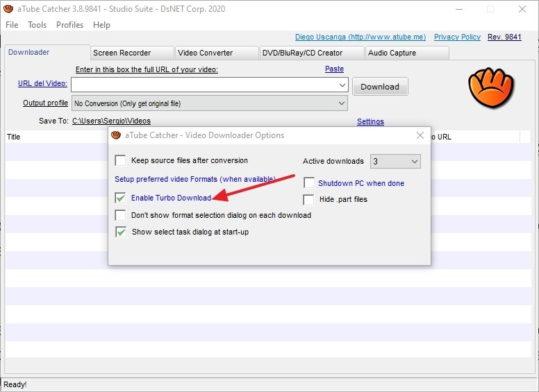Minimize the aTube Catcher window

click(459, 9)
